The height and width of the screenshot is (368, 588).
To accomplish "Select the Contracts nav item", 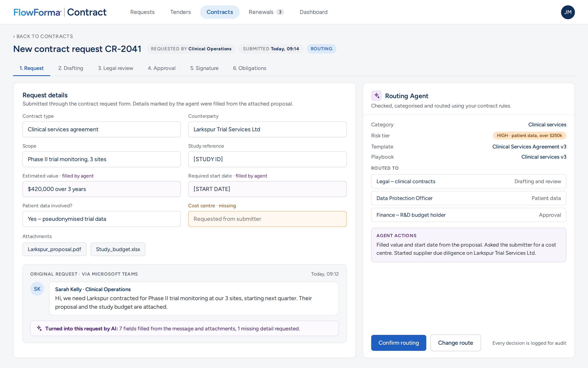I will pos(220,12).
